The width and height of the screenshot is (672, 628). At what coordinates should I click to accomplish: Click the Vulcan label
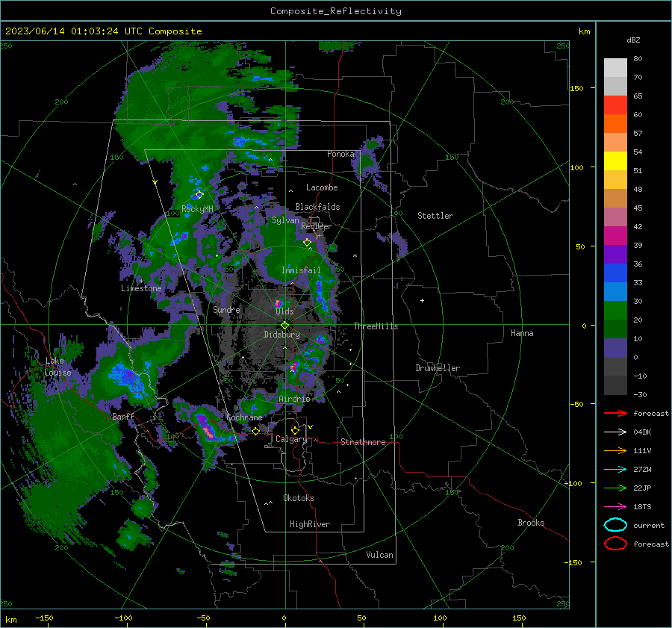point(379,555)
